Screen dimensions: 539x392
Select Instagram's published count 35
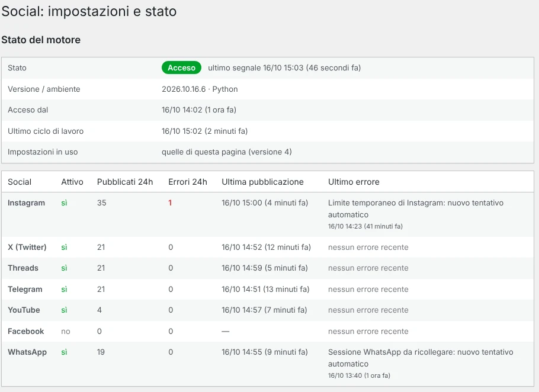101,203
